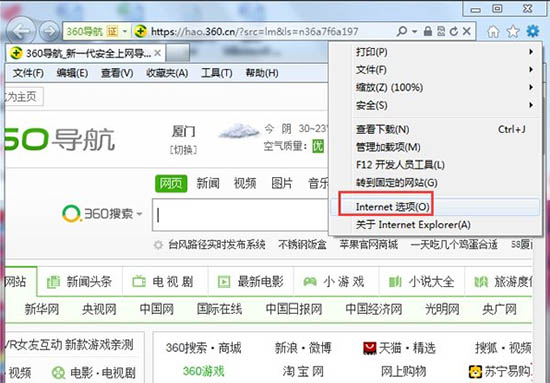Open Favorites with the star icon

[513, 32]
